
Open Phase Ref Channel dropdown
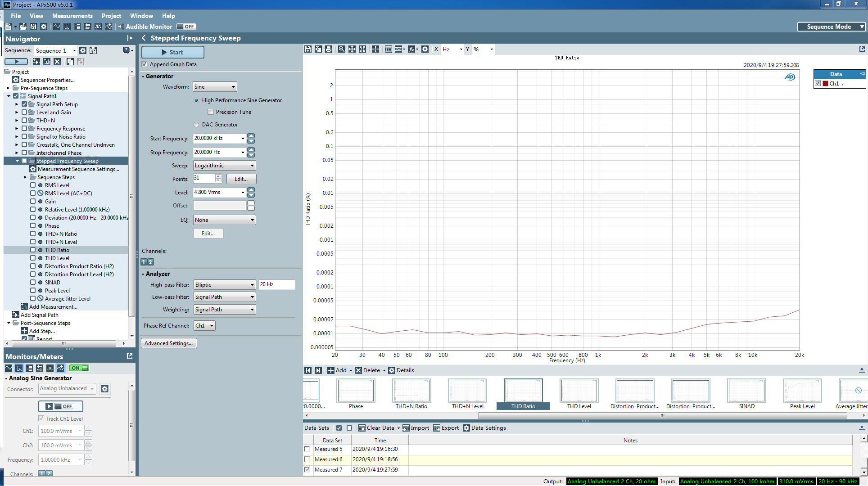coord(204,326)
